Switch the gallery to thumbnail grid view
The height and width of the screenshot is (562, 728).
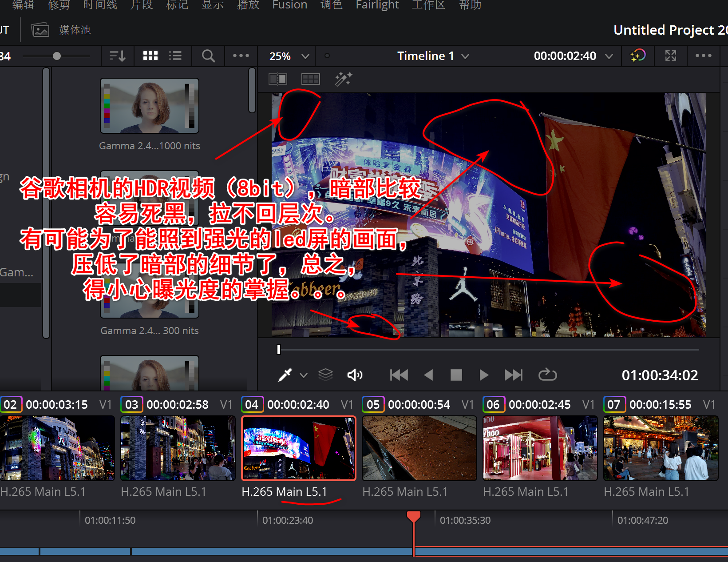coord(150,56)
